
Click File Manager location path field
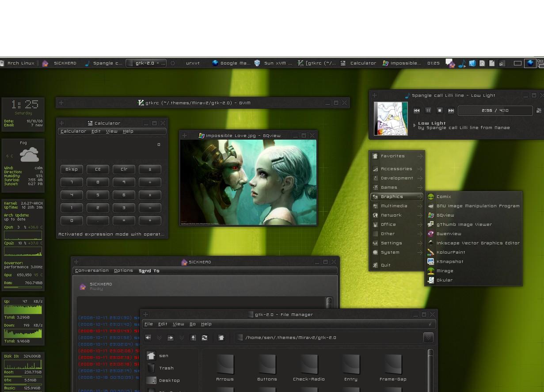pos(329,338)
